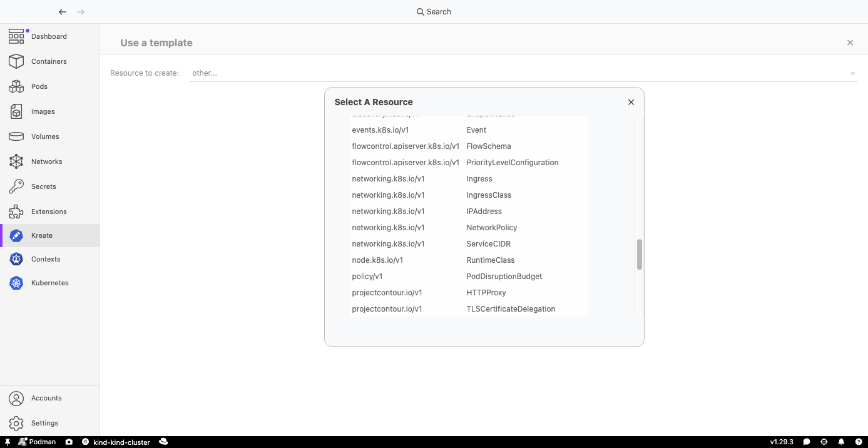
Task: Click version v1.29.3 in status bar
Action: click(782, 442)
